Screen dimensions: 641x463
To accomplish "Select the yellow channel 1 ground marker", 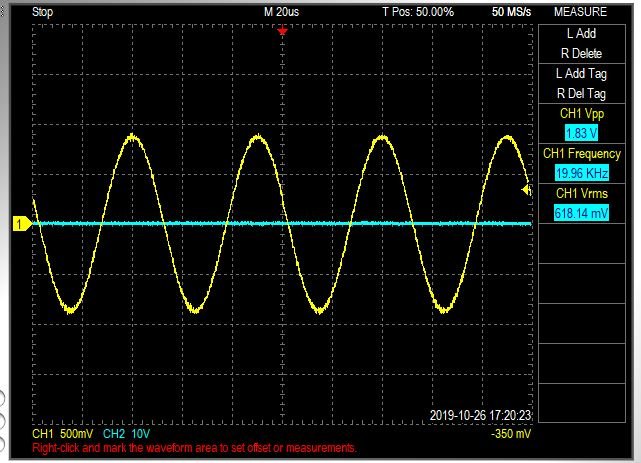I will click(x=22, y=224).
